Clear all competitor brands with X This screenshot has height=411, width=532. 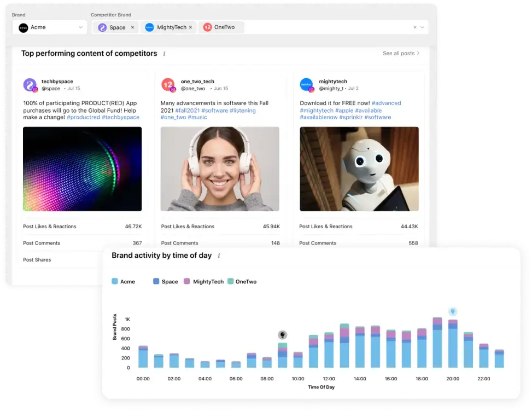pyautogui.click(x=414, y=27)
